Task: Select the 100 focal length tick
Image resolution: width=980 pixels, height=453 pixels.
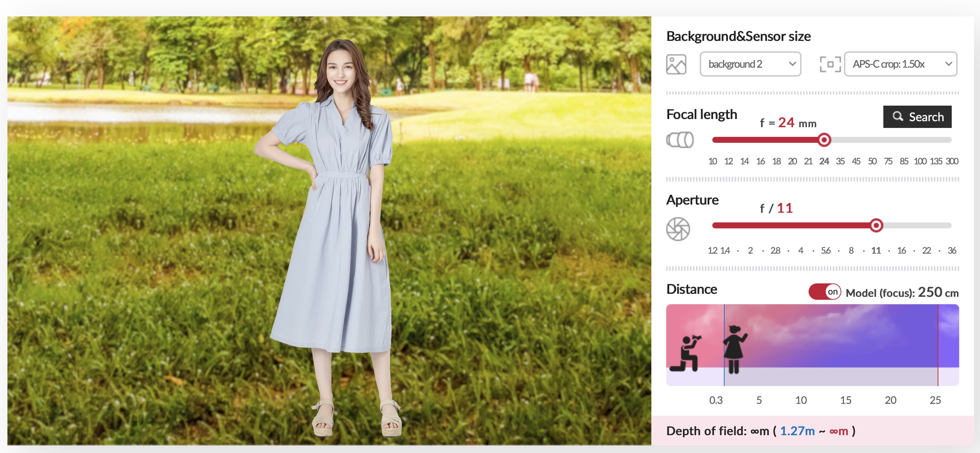Action: [x=920, y=161]
